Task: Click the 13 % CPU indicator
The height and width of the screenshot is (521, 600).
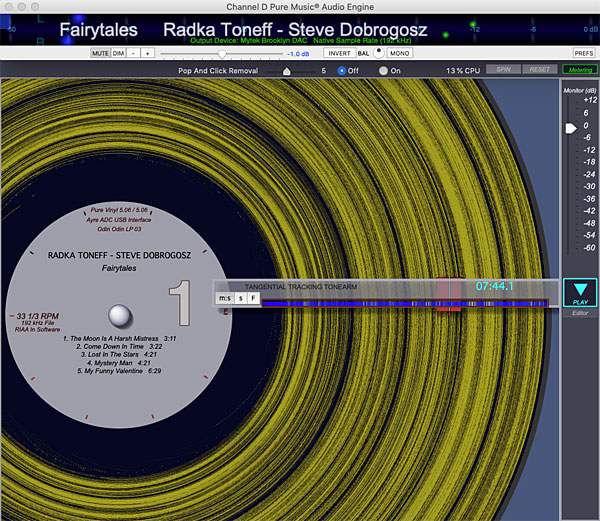Action: pos(463,71)
